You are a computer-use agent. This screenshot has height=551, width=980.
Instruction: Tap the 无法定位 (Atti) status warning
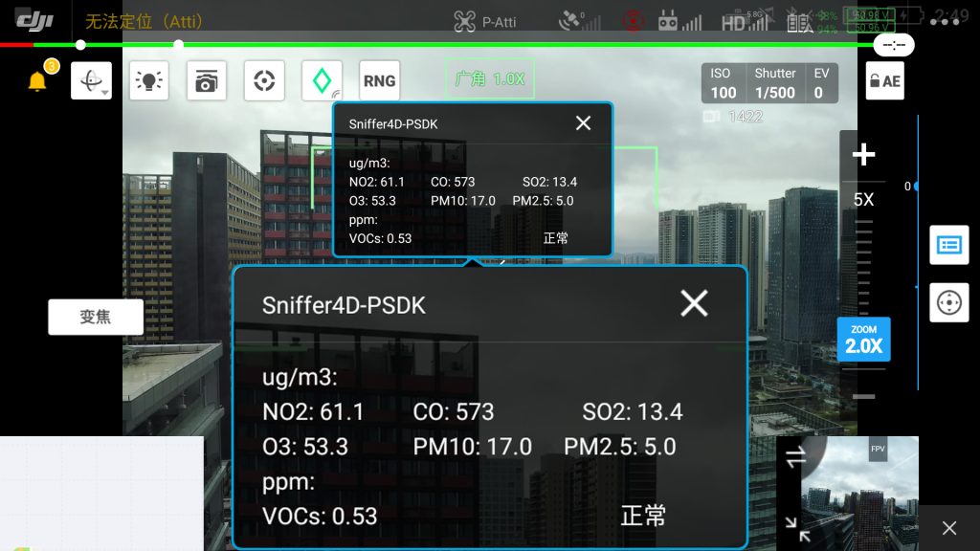click(145, 22)
